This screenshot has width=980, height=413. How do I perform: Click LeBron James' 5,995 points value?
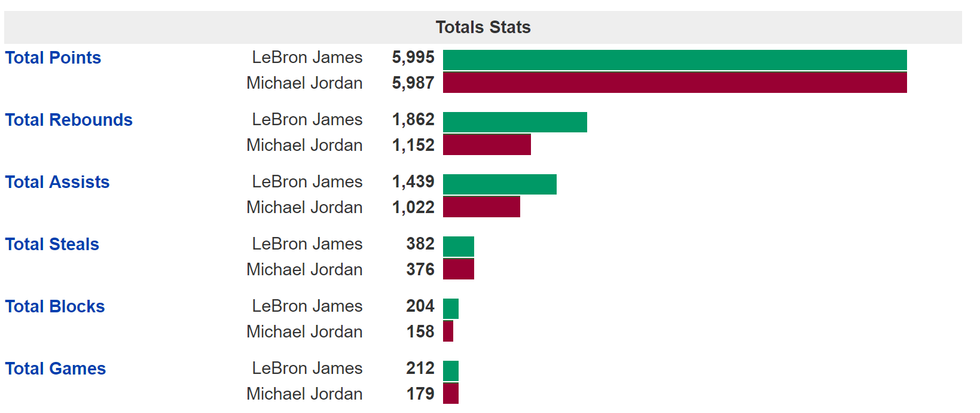[x=413, y=58]
